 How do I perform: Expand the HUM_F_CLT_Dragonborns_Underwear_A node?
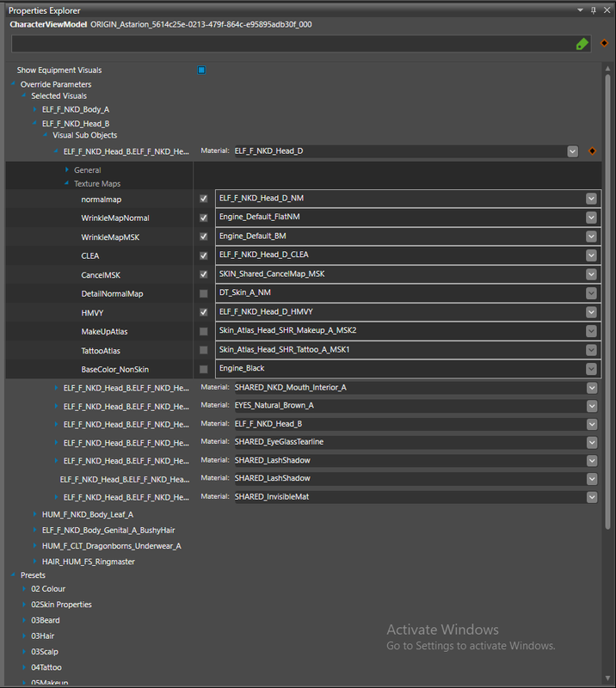pyautogui.click(x=34, y=545)
